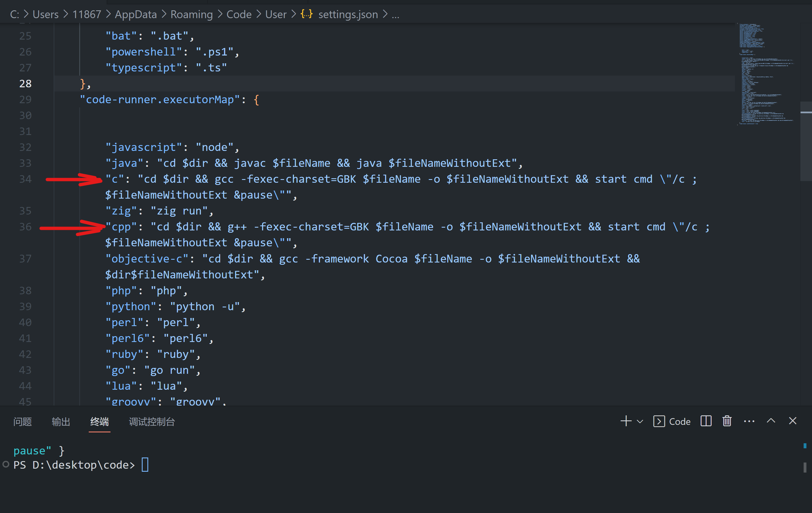The width and height of the screenshot is (812, 513).
Task: Open the AppData breadcrumb folder
Action: pos(136,15)
